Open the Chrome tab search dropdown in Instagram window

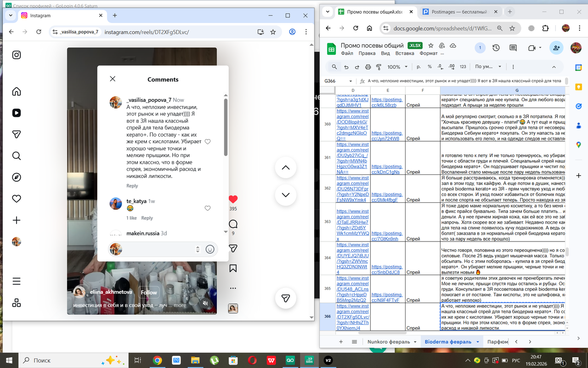click(11, 15)
